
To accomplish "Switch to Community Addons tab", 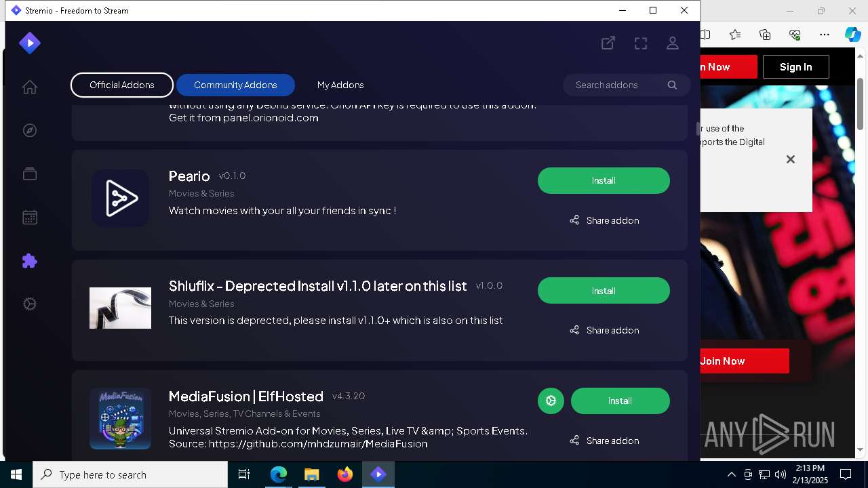I will (235, 85).
